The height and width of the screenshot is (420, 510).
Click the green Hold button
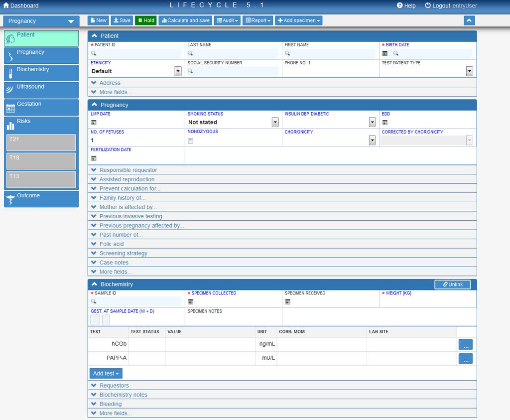click(x=146, y=20)
